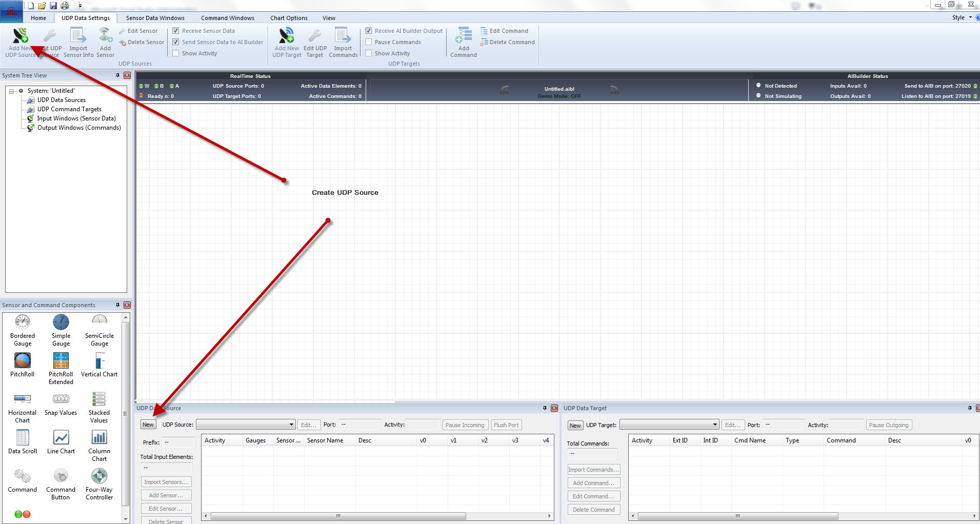Enable the Pause Commands checkbox

369,42
